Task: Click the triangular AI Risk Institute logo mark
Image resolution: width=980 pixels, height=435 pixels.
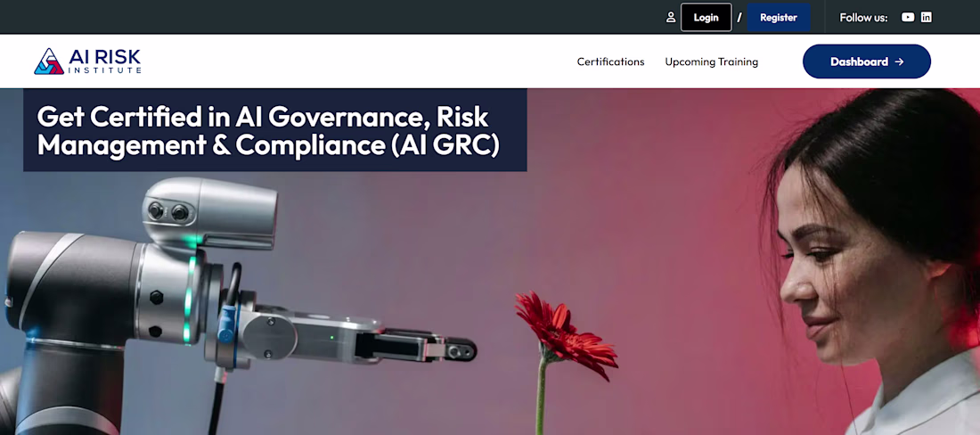Action: 49,62
